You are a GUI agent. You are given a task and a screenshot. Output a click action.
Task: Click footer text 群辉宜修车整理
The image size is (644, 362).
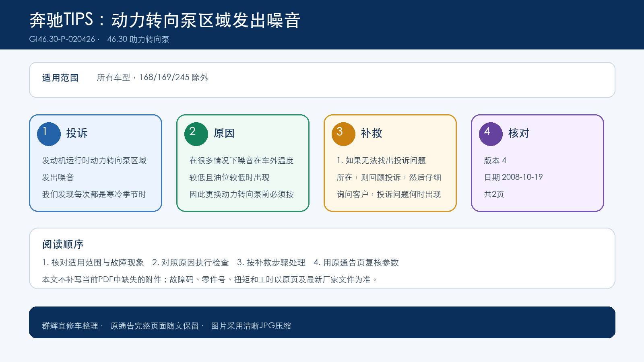click(70, 326)
